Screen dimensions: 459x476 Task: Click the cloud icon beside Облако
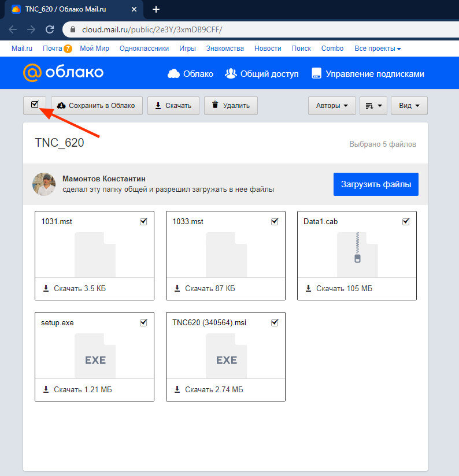pos(173,73)
